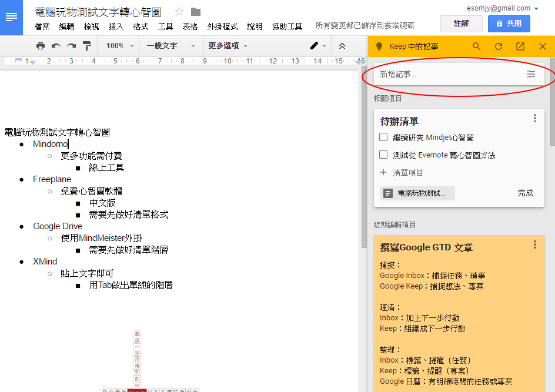Click the 所有變更都已儲存到雲端硬碟 status link

click(365, 25)
